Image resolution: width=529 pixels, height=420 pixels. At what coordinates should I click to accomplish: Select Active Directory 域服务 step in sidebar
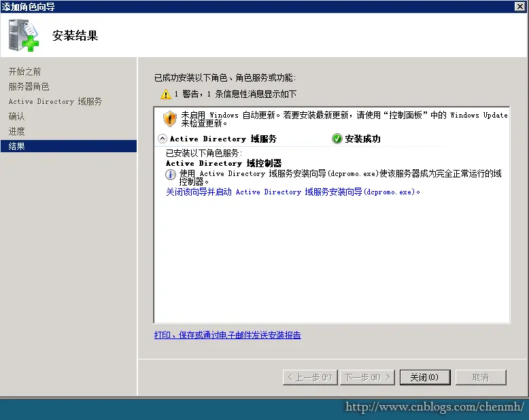coord(55,101)
